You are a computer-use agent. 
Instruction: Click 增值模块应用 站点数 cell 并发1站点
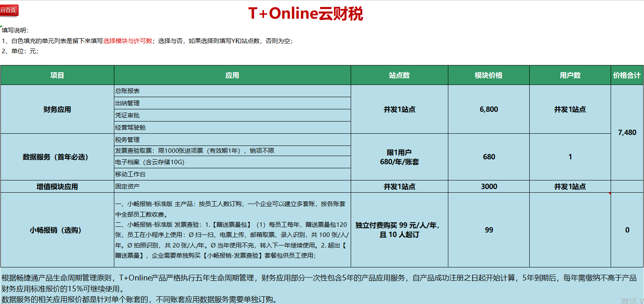(399, 187)
